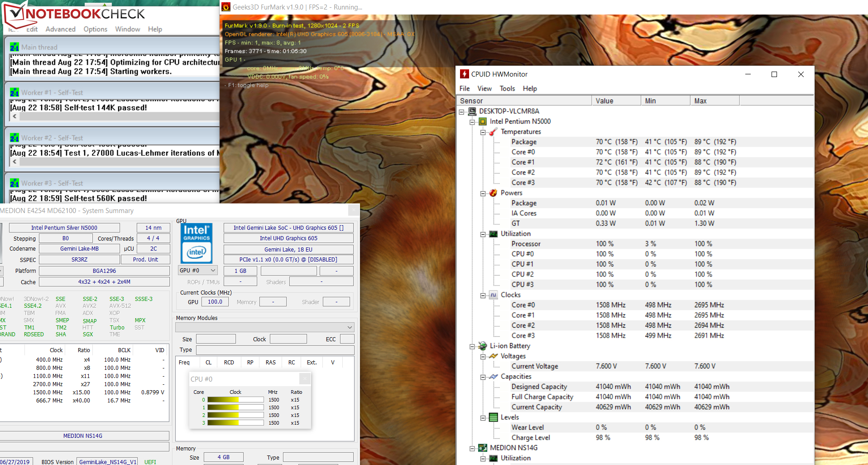Click the Levels icon in HWMonitor
This screenshot has width=868, height=465.
(494, 417)
